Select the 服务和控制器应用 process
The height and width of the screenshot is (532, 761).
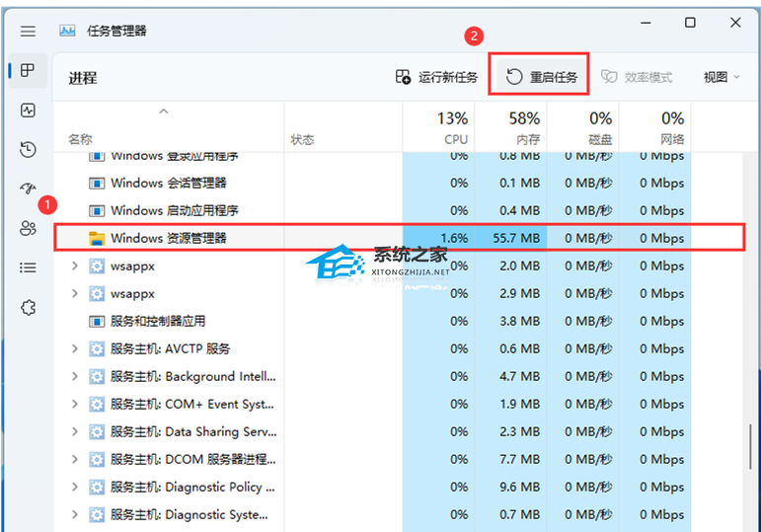pos(158,321)
